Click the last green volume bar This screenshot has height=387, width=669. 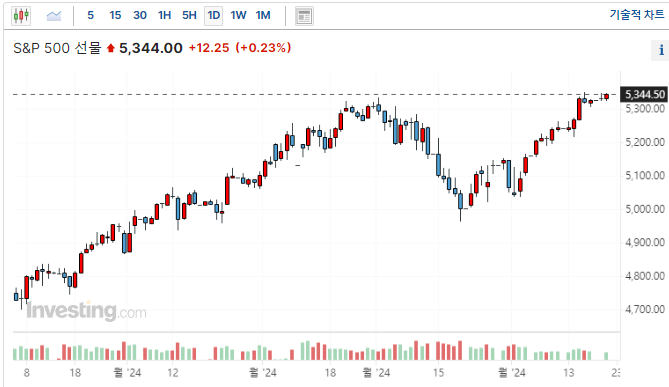pos(606,356)
